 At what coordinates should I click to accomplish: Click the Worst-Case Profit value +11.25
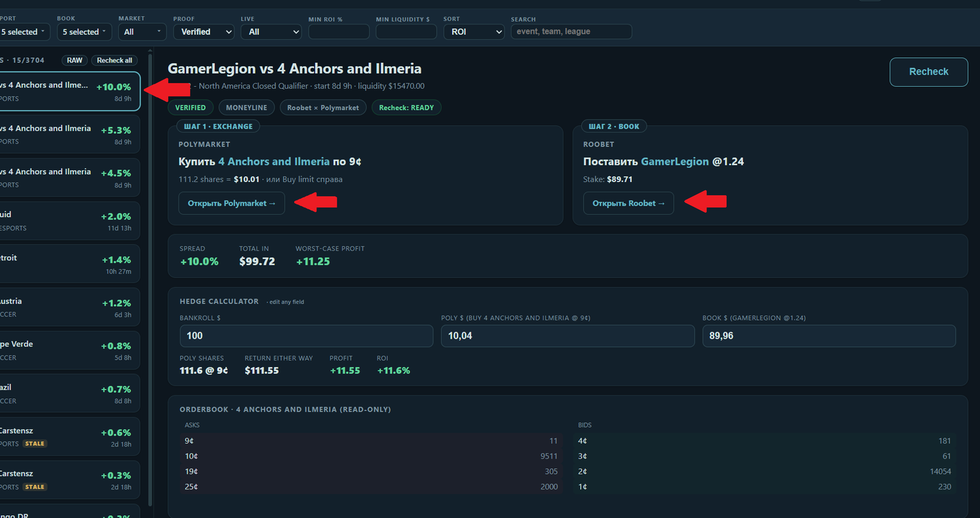[313, 262]
